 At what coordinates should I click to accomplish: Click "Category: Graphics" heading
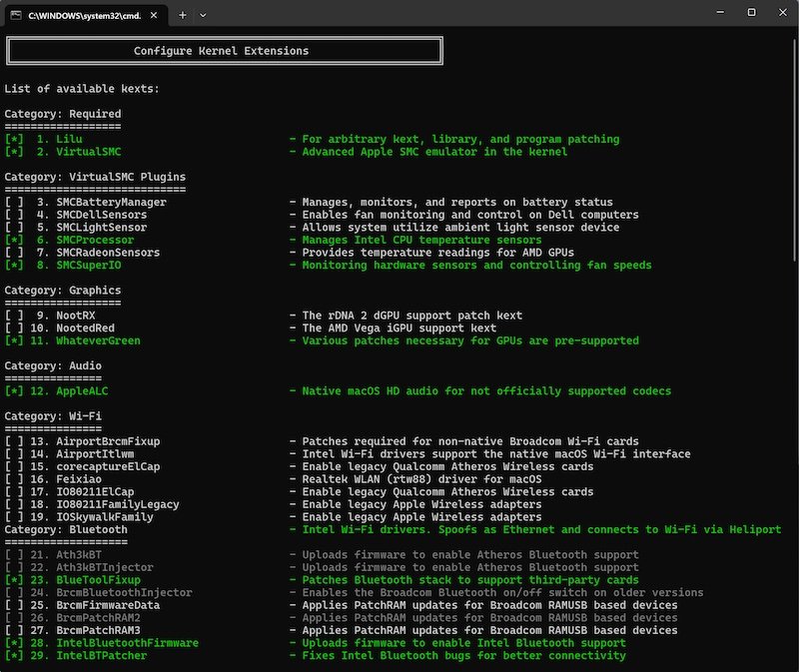63,291
